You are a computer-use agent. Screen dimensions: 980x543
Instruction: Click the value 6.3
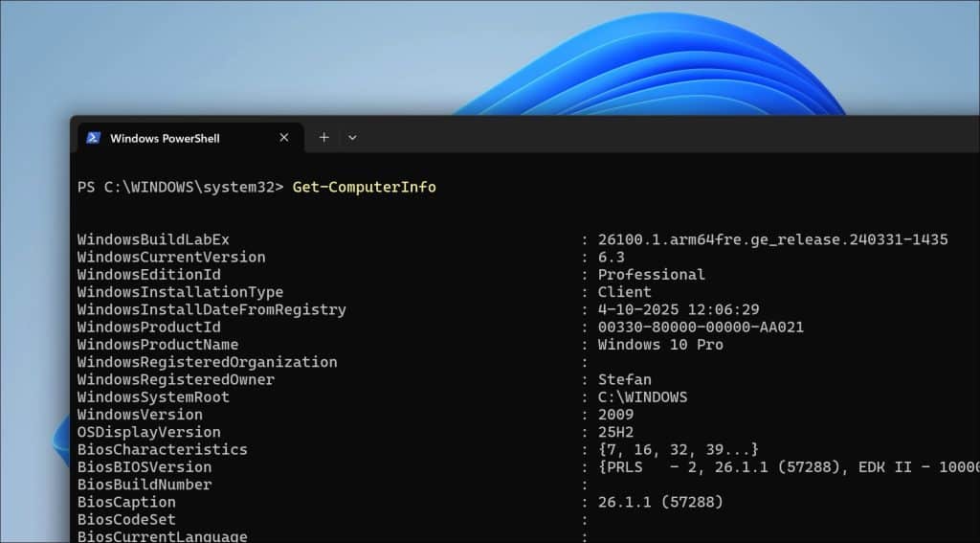(612, 257)
